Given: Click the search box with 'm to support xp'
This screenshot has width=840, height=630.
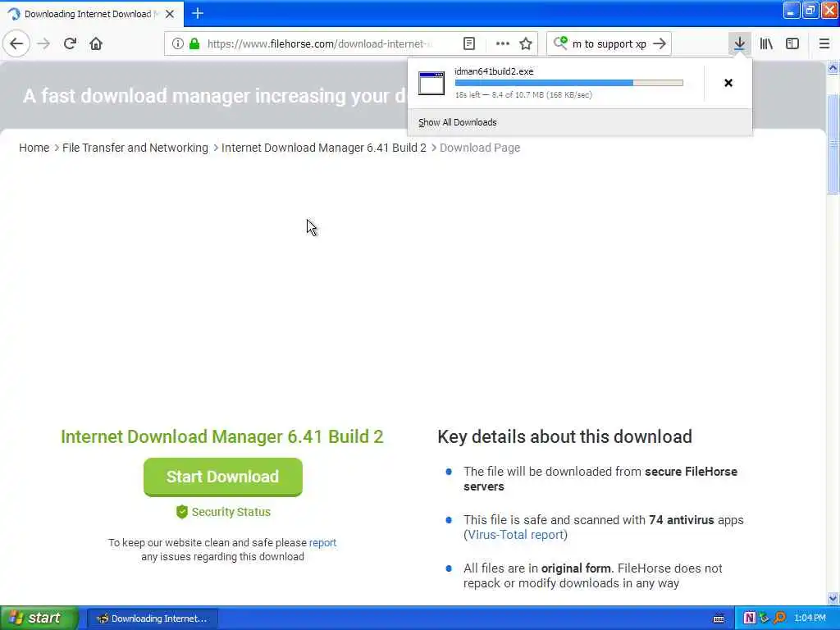Looking at the screenshot, I should click(x=609, y=44).
